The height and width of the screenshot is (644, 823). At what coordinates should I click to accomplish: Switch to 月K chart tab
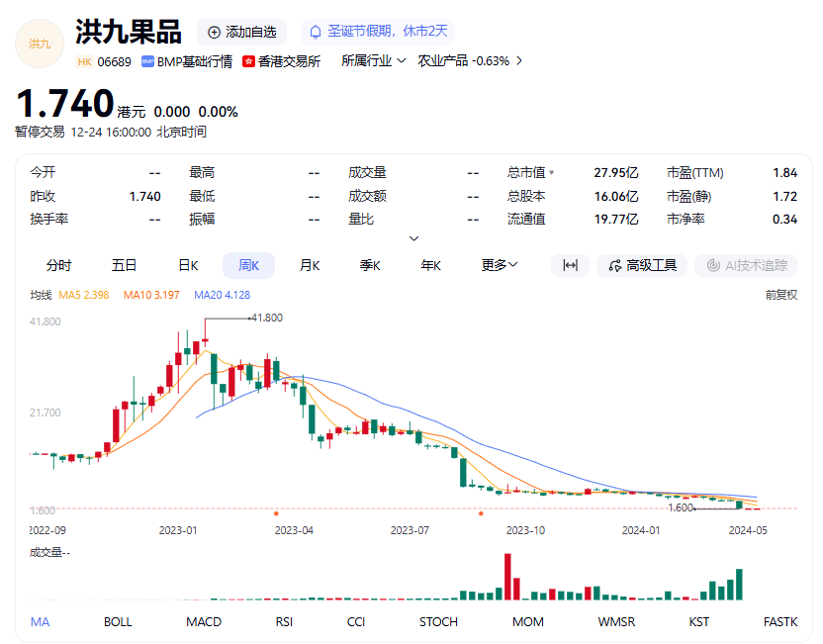click(310, 265)
